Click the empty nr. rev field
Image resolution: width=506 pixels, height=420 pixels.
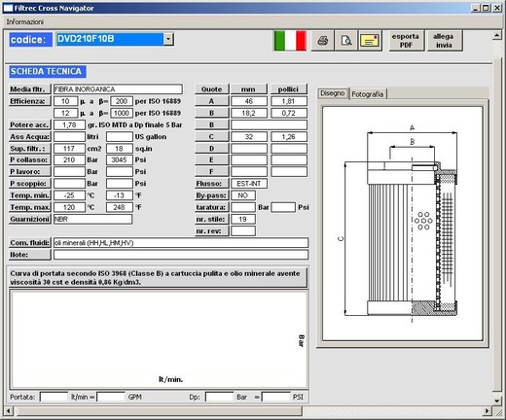(x=243, y=231)
